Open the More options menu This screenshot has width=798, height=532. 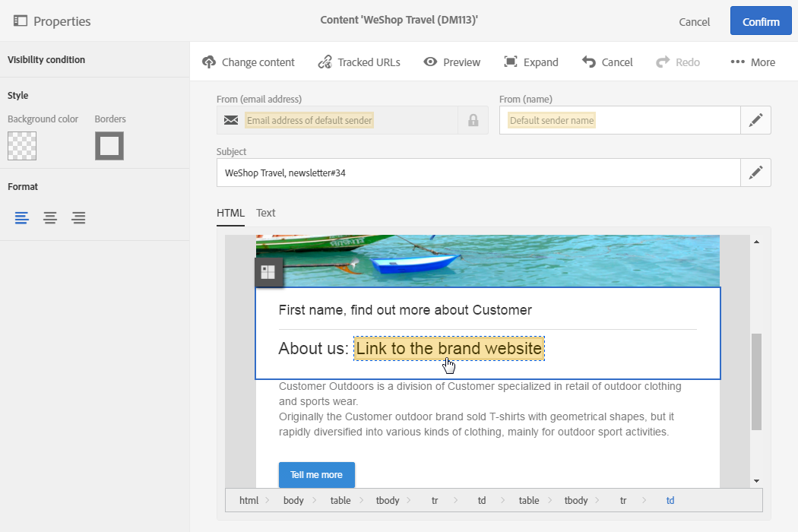click(752, 62)
